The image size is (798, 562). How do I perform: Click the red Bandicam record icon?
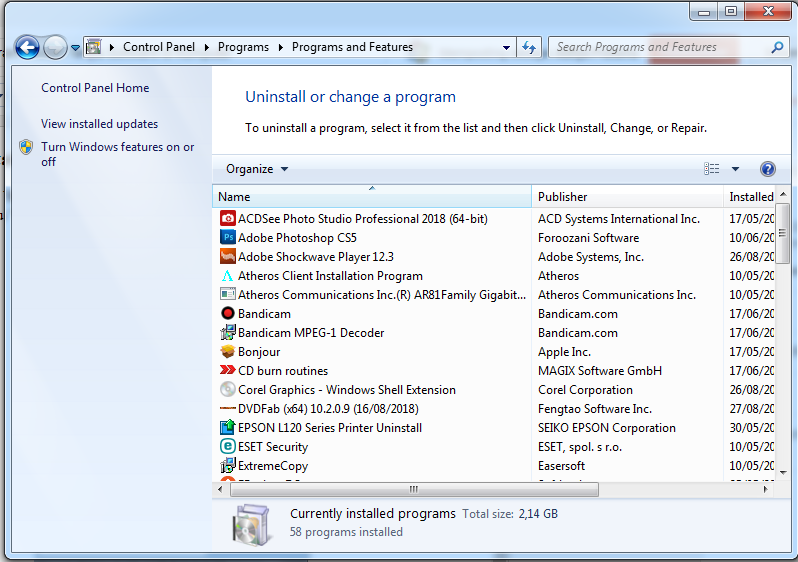tap(227, 314)
